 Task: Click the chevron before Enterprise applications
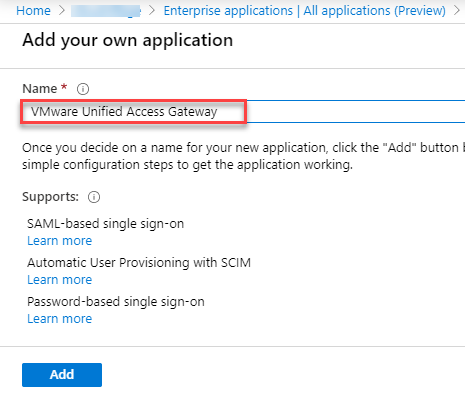pyautogui.click(x=152, y=11)
